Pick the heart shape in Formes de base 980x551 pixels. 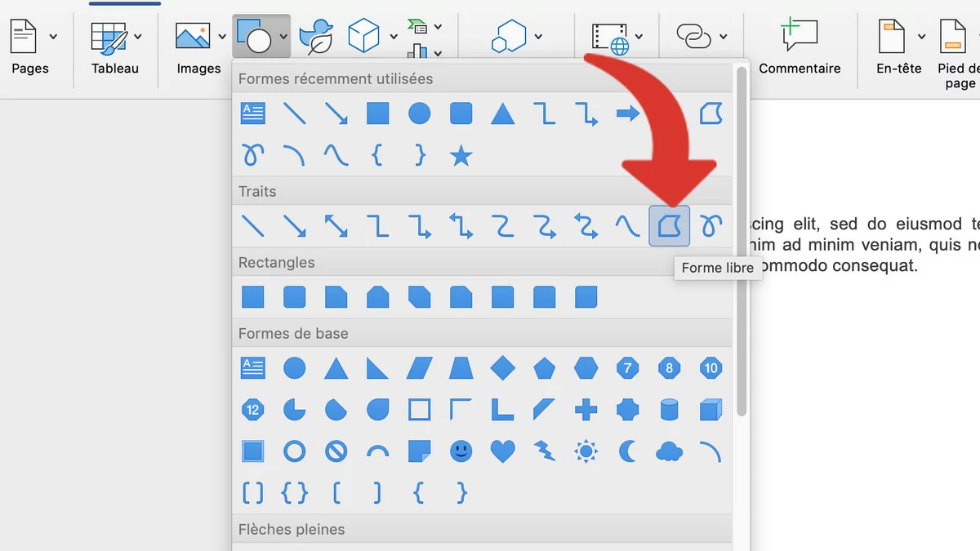[x=502, y=451]
